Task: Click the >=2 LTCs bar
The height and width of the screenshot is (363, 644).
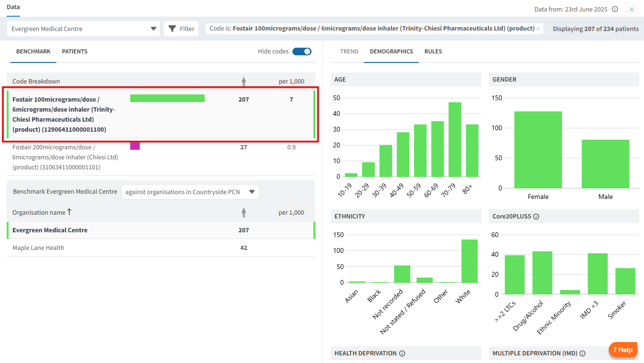Action: (x=515, y=275)
